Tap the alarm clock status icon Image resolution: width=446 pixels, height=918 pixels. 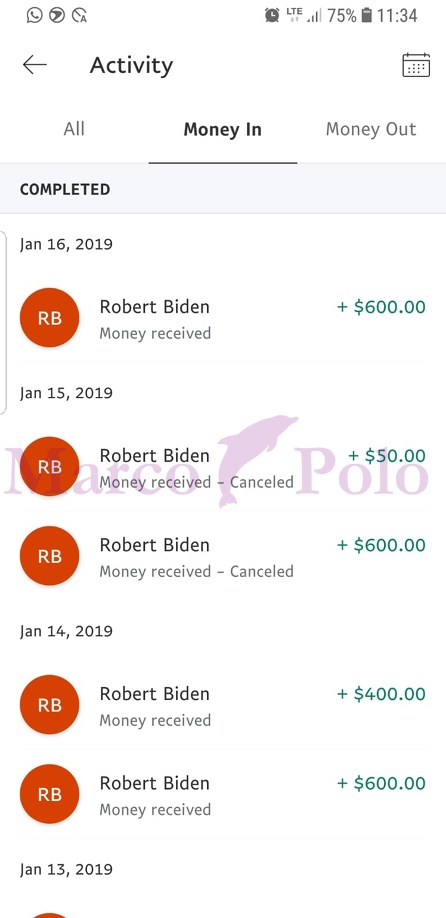(x=272, y=15)
